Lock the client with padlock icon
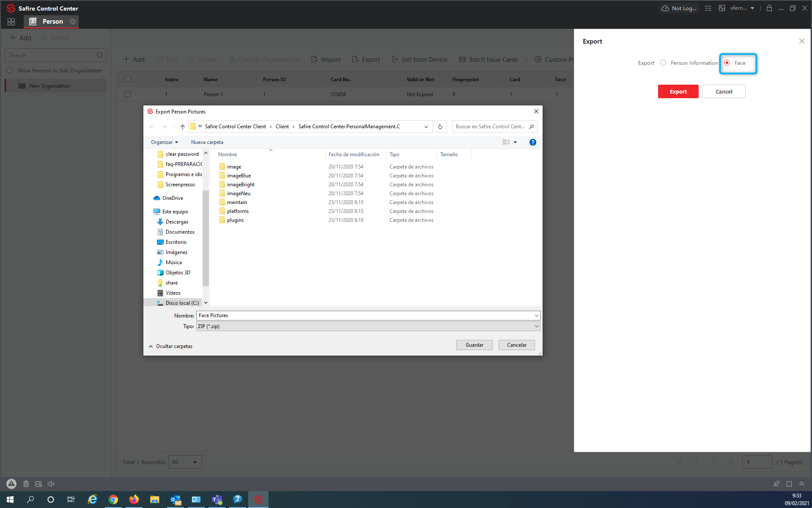This screenshot has height=508, width=812. coord(769,8)
